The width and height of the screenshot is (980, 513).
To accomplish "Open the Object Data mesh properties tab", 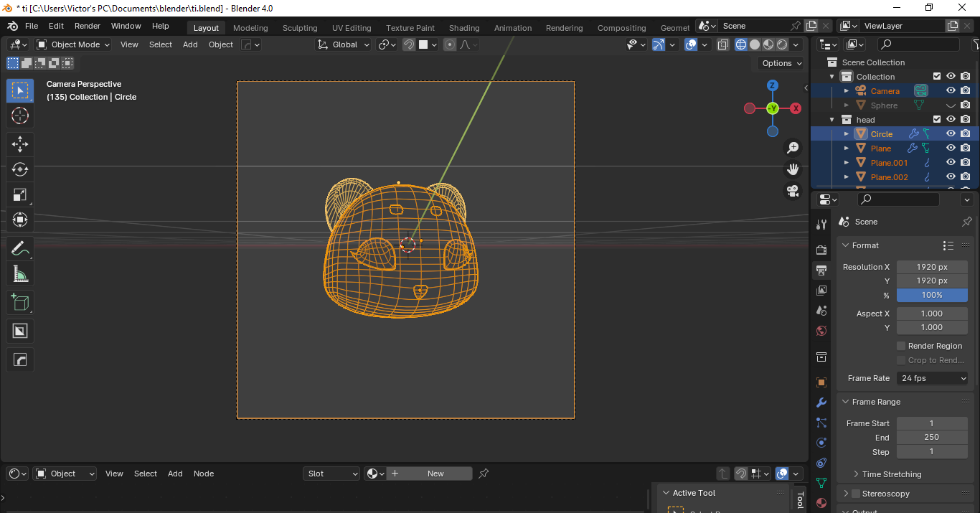I will [821, 483].
